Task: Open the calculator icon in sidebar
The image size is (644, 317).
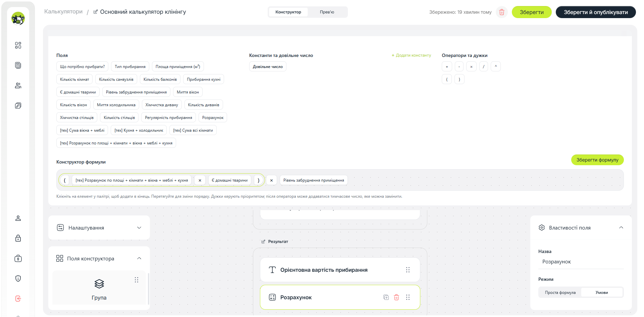Action: coord(18,65)
